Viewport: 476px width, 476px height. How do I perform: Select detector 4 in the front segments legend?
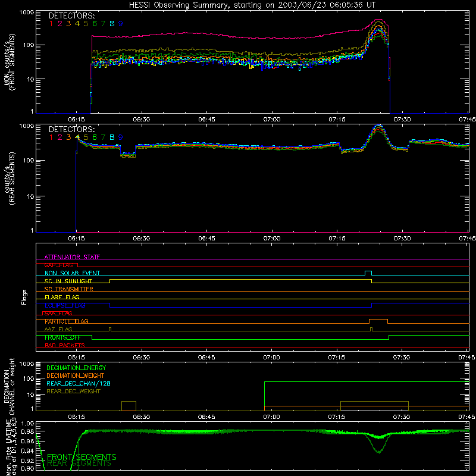coord(77,24)
